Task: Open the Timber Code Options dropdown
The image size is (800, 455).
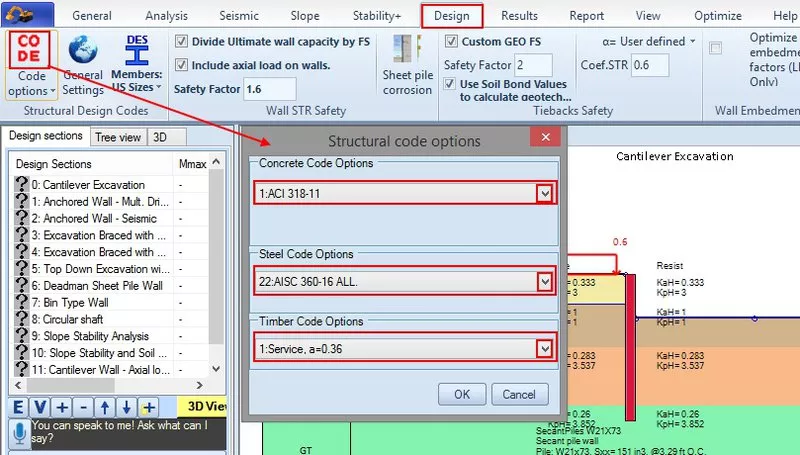Action: pos(545,349)
